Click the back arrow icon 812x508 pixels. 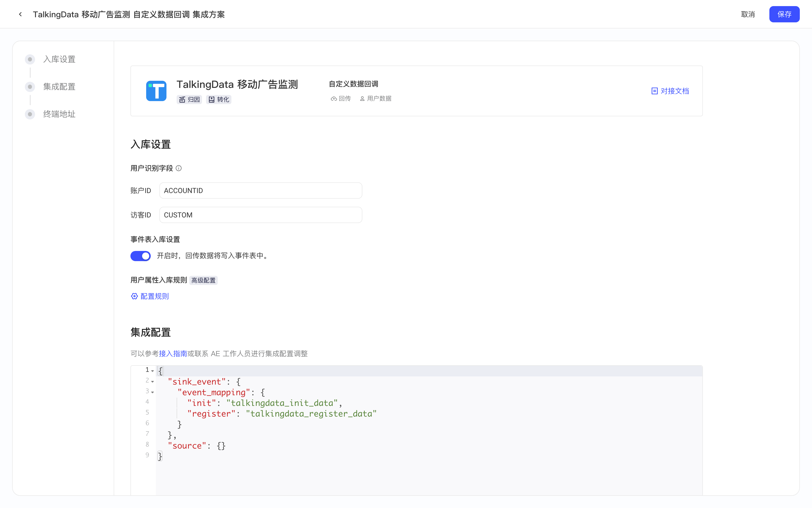click(x=21, y=14)
